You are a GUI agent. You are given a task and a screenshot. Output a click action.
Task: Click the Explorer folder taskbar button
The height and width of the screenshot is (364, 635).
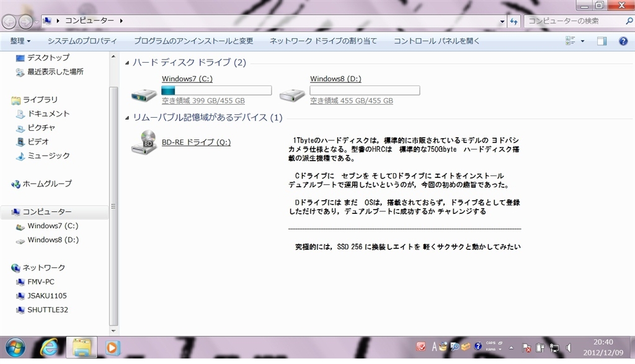81,348
